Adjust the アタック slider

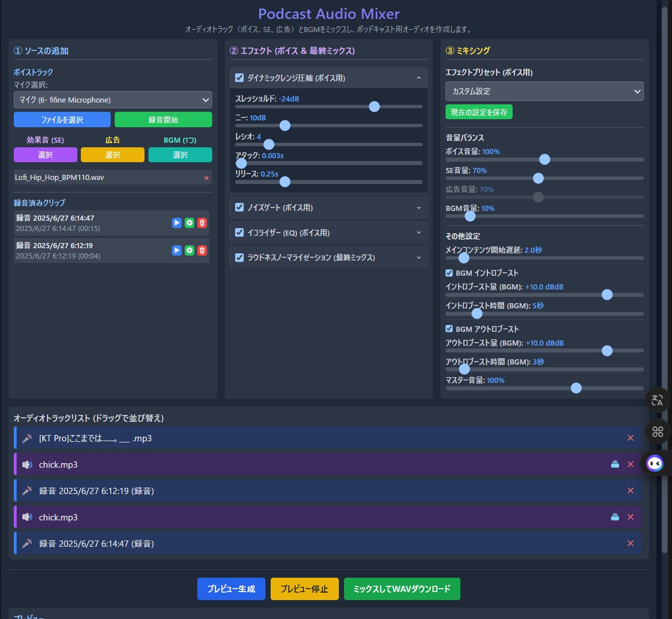coord(241,163)
